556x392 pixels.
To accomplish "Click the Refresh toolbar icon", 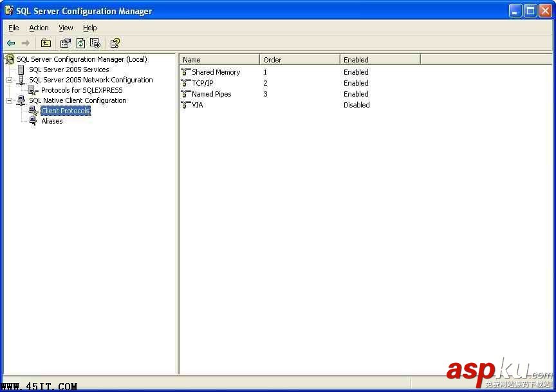I will [81, 43].
